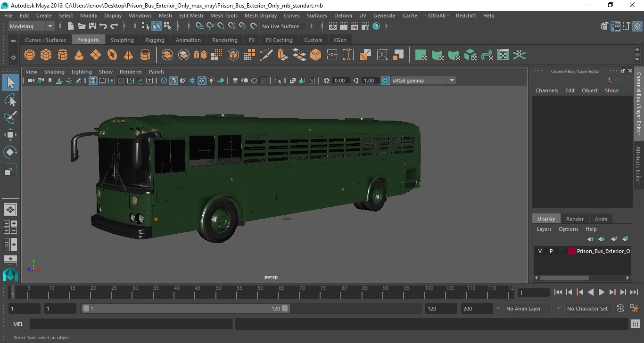Click Channels in the Channel Box
The image size is (644, 343).
coord(546,90)
